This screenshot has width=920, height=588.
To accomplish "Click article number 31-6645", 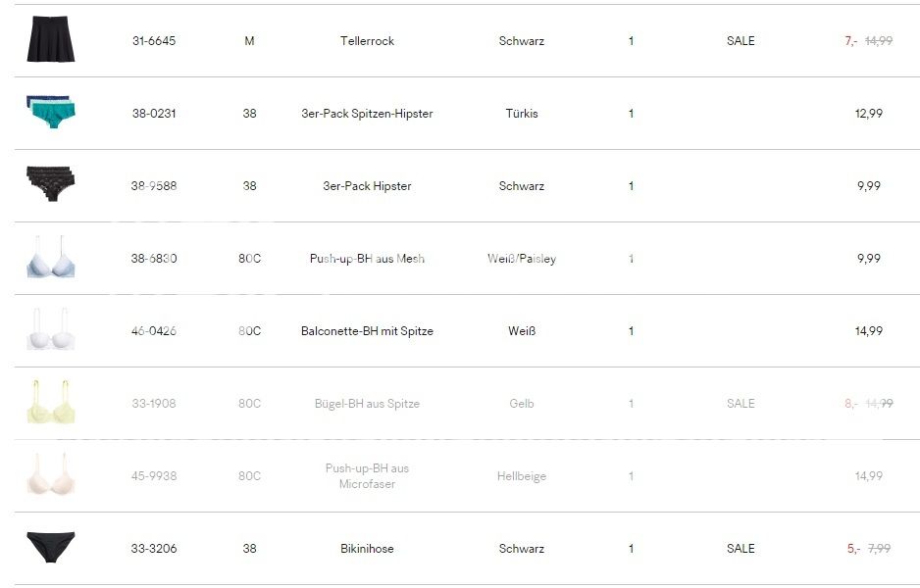I will (154, 41).
